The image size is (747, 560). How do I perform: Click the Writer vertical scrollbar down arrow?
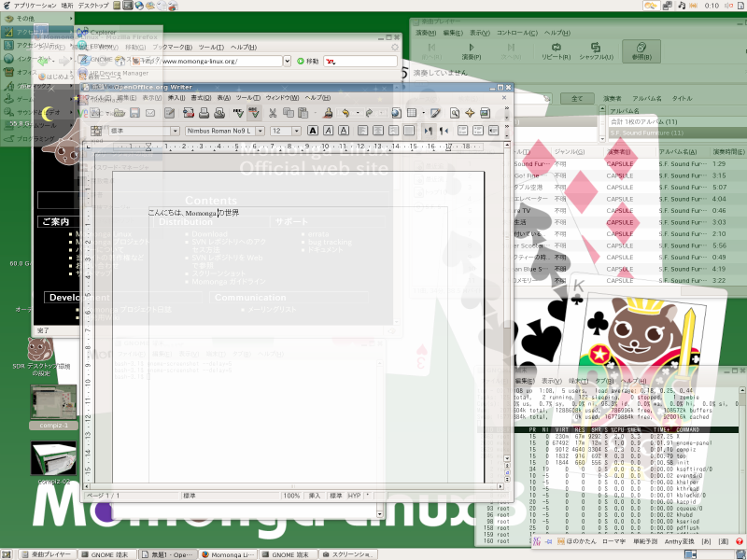(507, 458)
